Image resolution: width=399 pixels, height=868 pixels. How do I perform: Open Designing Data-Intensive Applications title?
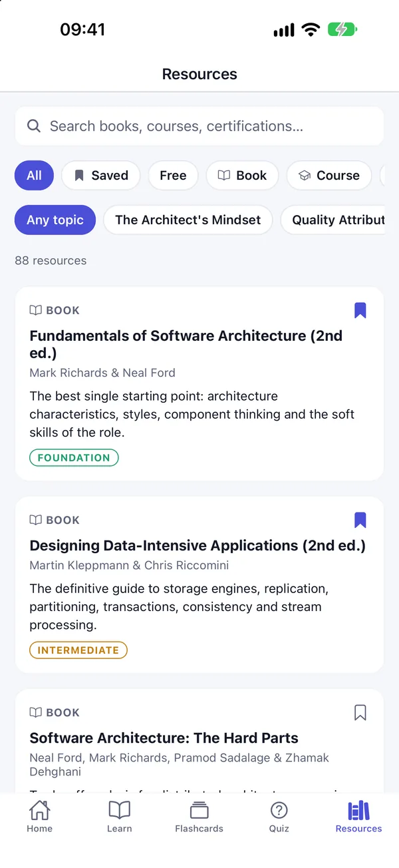coord(198,546)
